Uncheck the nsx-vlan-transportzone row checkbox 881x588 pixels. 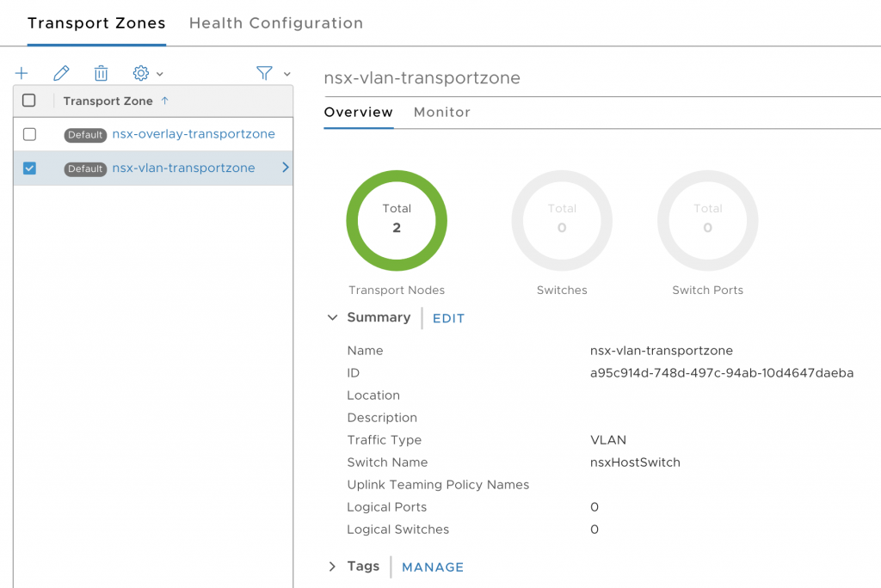(30, 168)
